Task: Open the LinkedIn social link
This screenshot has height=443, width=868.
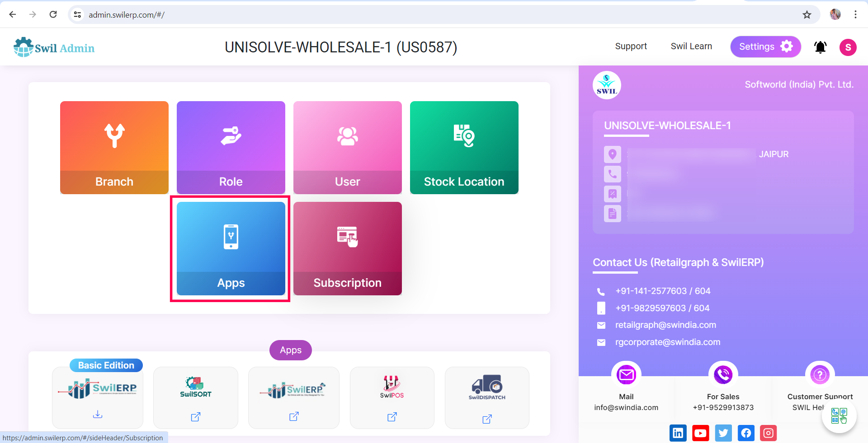Action: coord(678,433)
